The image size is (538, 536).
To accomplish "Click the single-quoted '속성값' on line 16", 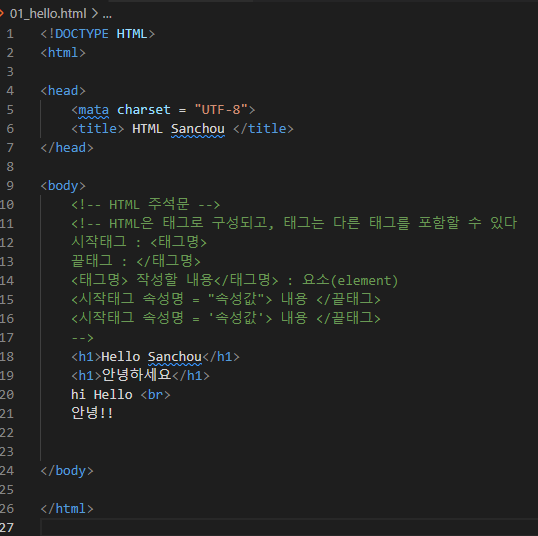I will [236, 318].
